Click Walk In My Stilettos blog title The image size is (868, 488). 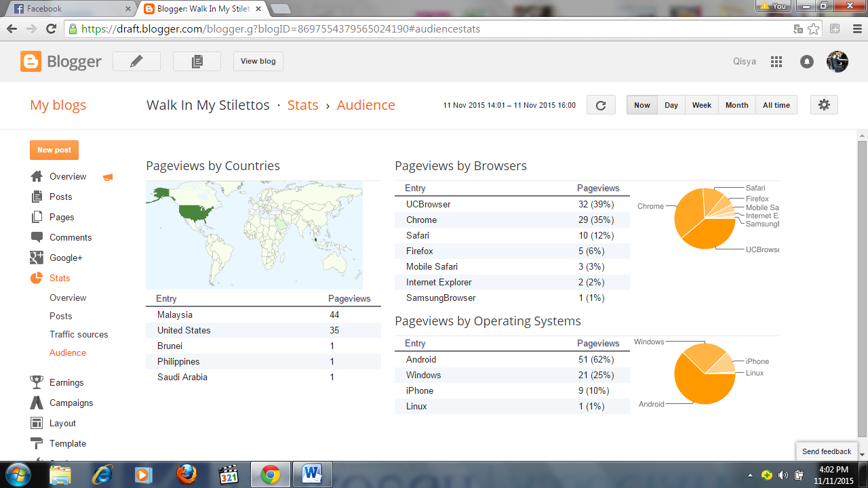[x=208, y=105]
